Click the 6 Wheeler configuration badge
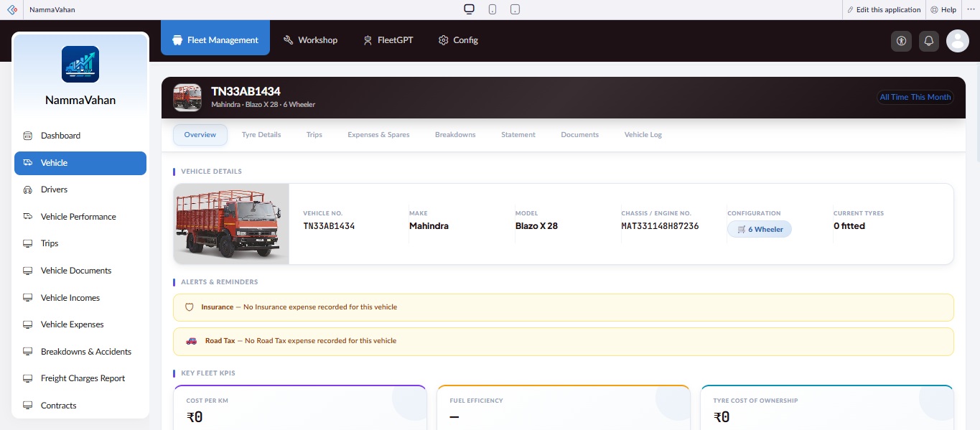This screenshot has width=980, height=430. tap(760, 229)
